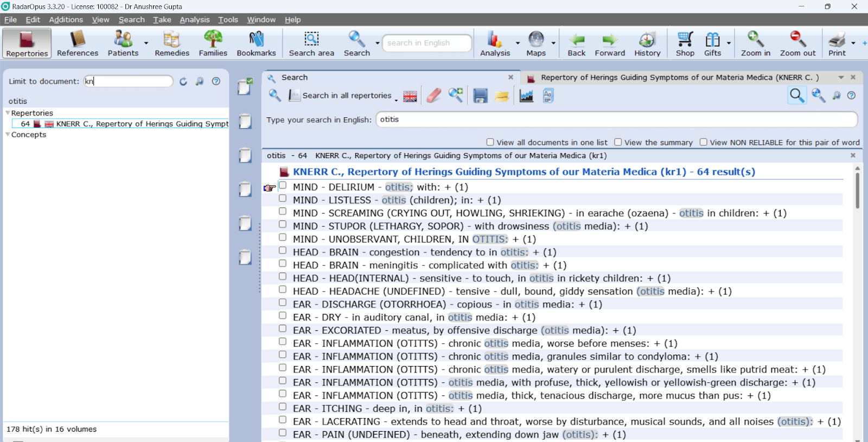The width and height of the screenshot is (868, 442).
Task: Open the Shop cart icon
Action: pos(685,43)
